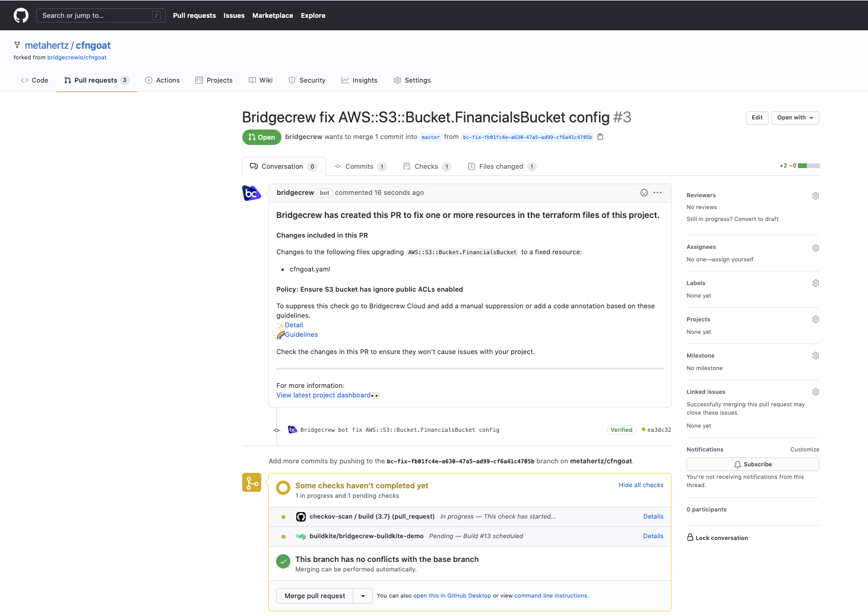The height and width of the screenshot is (616, 868).
Task: Open the Guidelines link
Action: (x=302, y=335)
